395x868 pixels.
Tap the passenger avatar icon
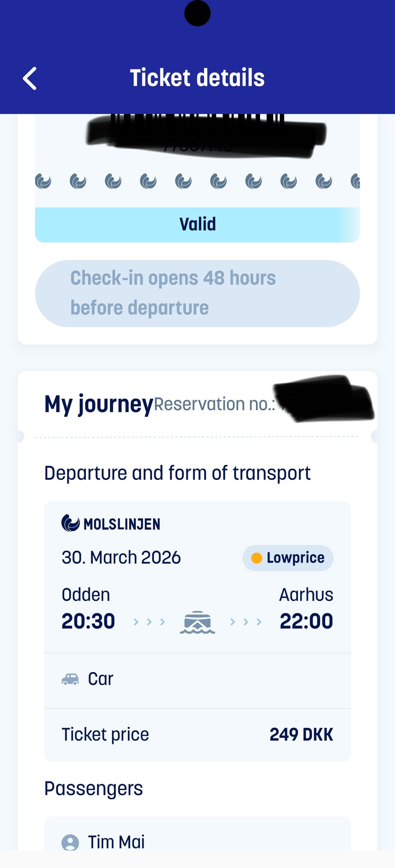tap(70, 842)
